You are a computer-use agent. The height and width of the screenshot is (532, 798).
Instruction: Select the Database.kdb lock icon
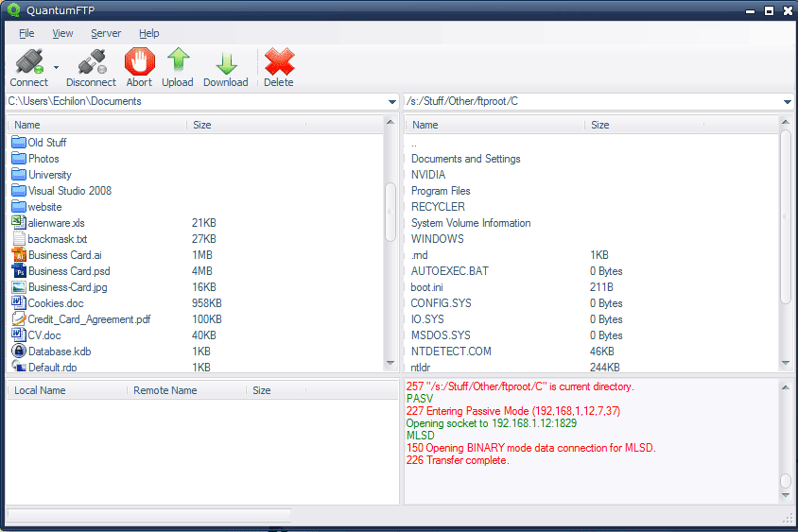click(18, 352)
